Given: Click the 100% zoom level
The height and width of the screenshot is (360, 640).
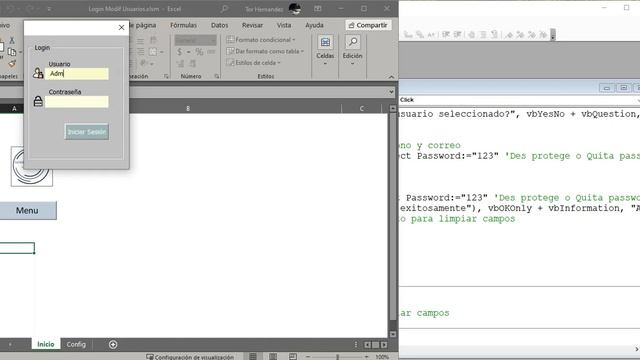Looking at the screenshot, I should [x=382, y=357].
